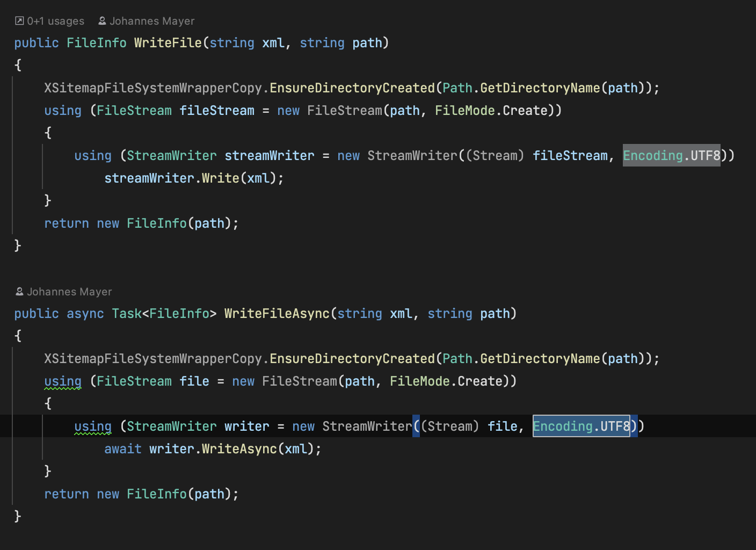Click the 'path' parameter in the WriteFileAsync signature

pyautogui.click(x=495, y=314)
